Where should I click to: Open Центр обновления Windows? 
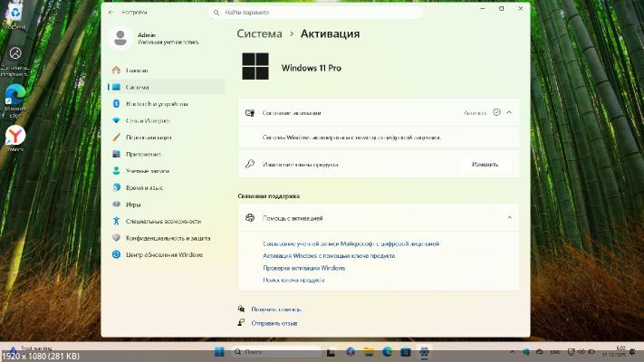pyautogui.click(x=164, y=254)
